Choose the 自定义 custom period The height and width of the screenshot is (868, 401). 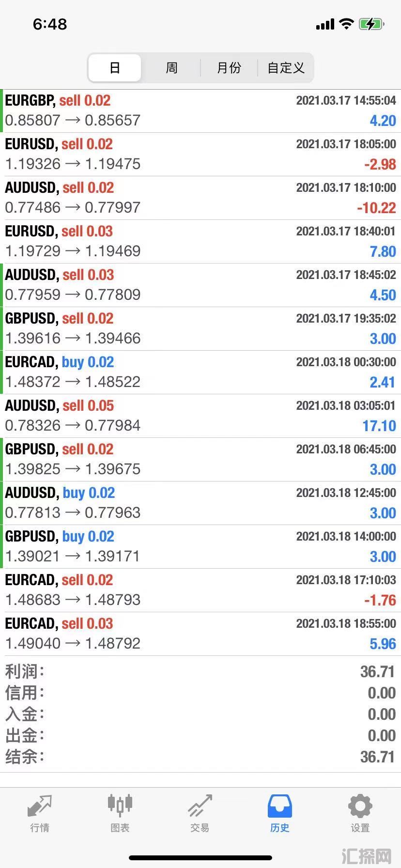coord(286,68)
